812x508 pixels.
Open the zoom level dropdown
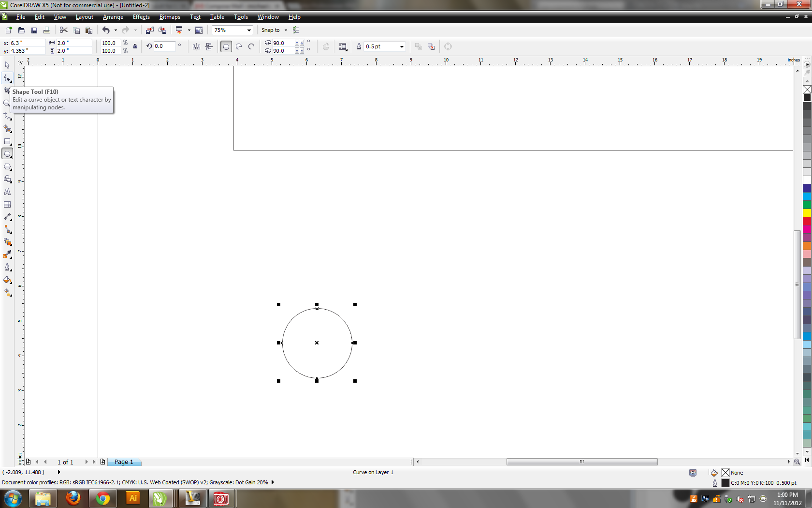coord(249,30)
